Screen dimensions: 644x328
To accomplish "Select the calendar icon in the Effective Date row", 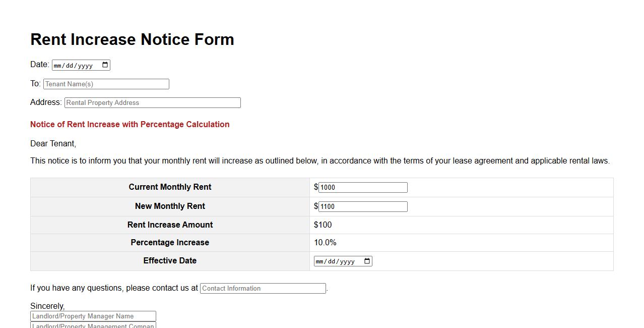I will point(366,261).
